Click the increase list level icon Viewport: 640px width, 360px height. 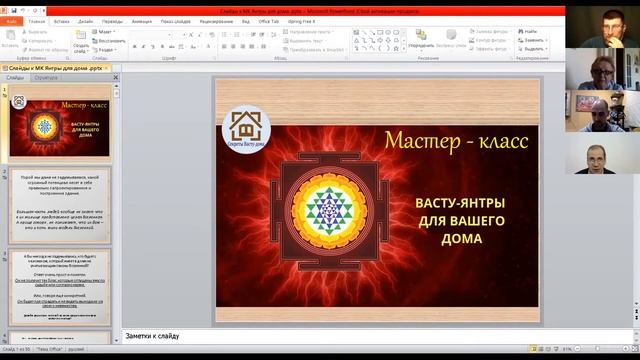262,35
